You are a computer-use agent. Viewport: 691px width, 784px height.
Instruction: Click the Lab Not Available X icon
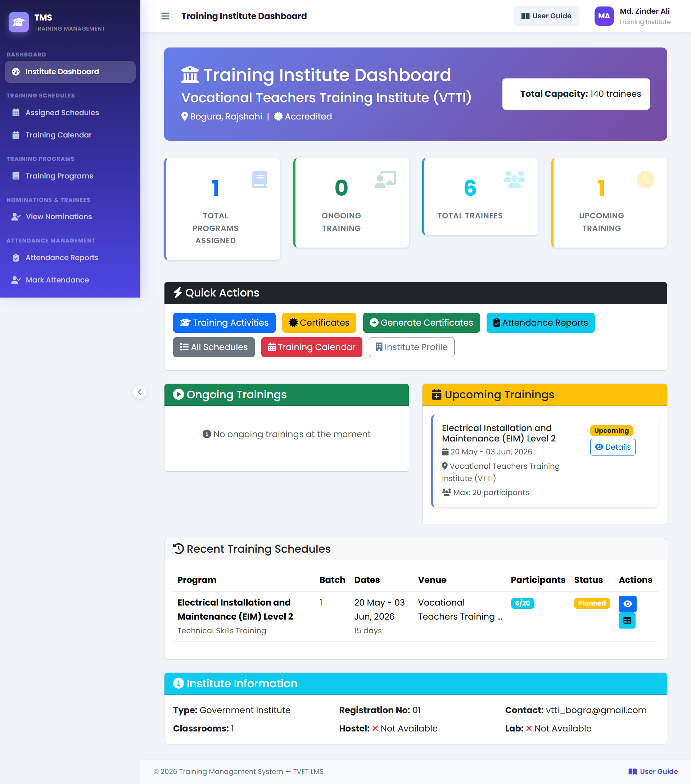(x=529, y=728)
